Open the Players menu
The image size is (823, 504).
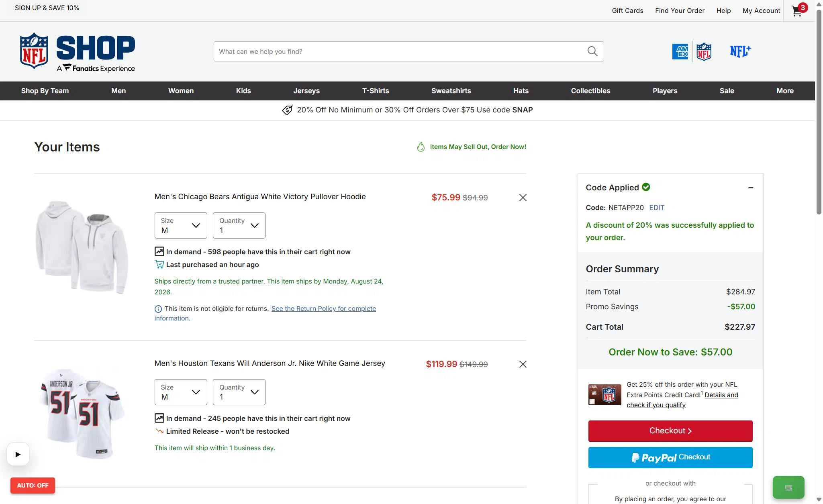coord(665,91)
